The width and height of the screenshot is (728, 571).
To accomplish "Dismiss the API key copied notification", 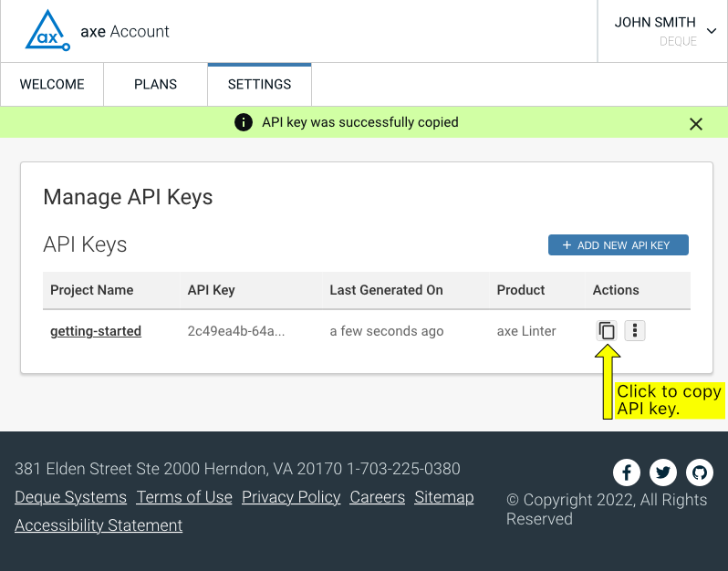I will click(696, 123).
